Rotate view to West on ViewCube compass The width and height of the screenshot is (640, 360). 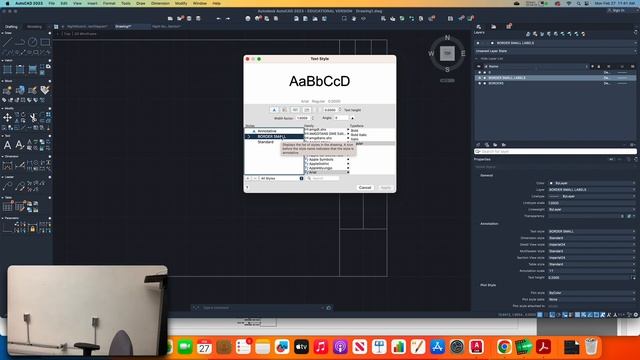point(431,53)
